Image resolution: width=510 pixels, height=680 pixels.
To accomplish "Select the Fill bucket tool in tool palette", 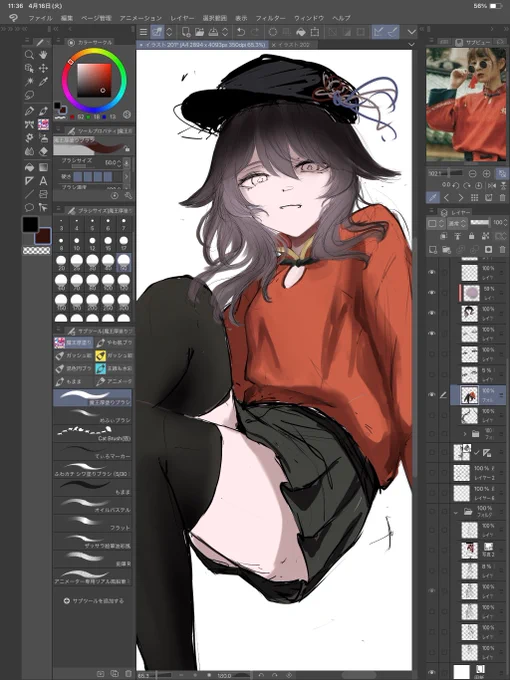I will tap(29, 167).
